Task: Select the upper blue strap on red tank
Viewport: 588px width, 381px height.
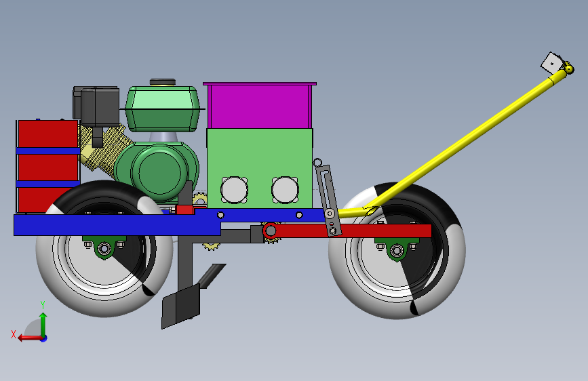Action: (x=48, y=151)
